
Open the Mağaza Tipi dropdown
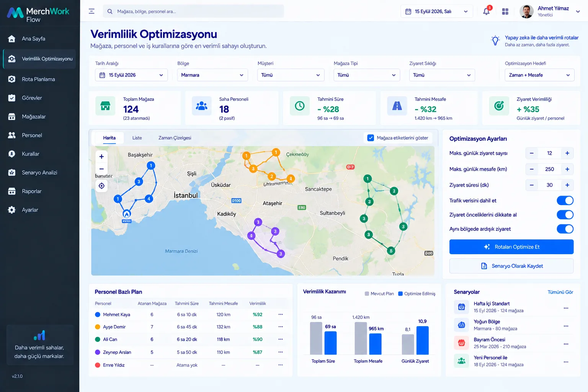(367, 75)
